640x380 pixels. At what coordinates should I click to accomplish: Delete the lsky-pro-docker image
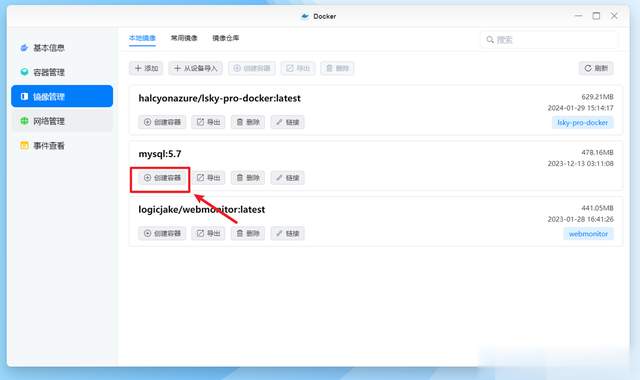tap(248, 122)
